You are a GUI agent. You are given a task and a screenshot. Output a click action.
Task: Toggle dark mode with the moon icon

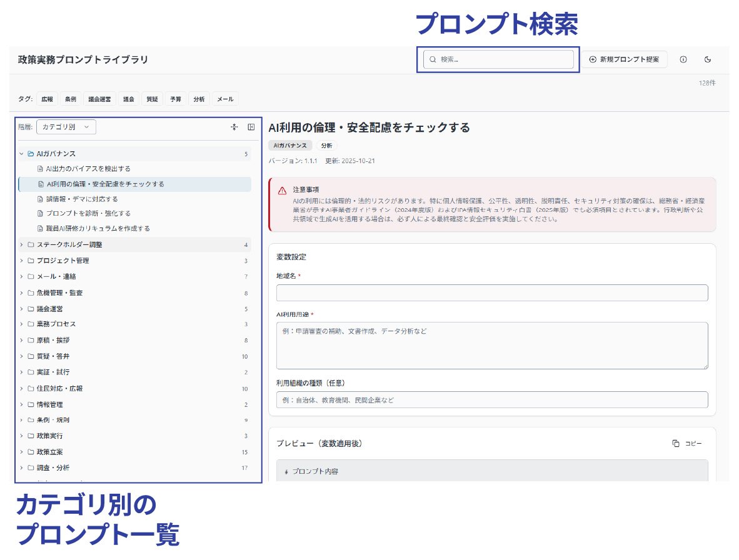[708, 59]
